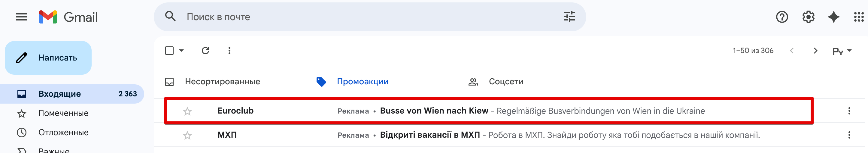
Task: Open the Помеченные folder
Action: pyautogui.click(x=63, y=113)
